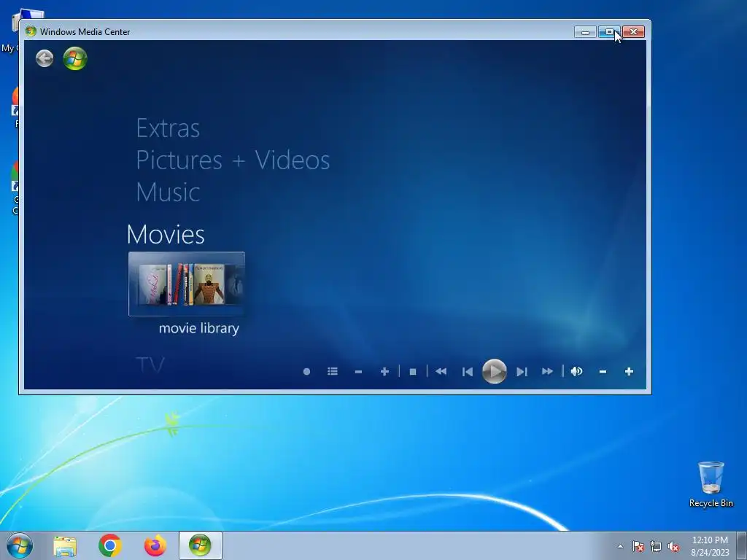
Task: Click channel down minus button
Action: click(358, 371)
